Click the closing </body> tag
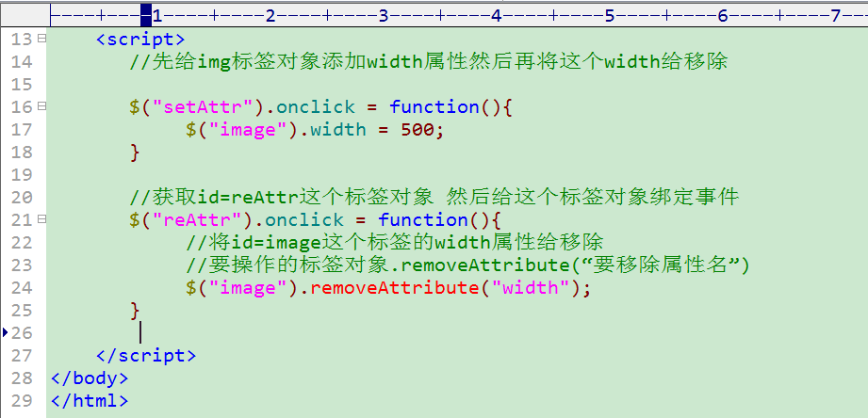Viewport: 868px width, 418px height. [x=90, y=378]
